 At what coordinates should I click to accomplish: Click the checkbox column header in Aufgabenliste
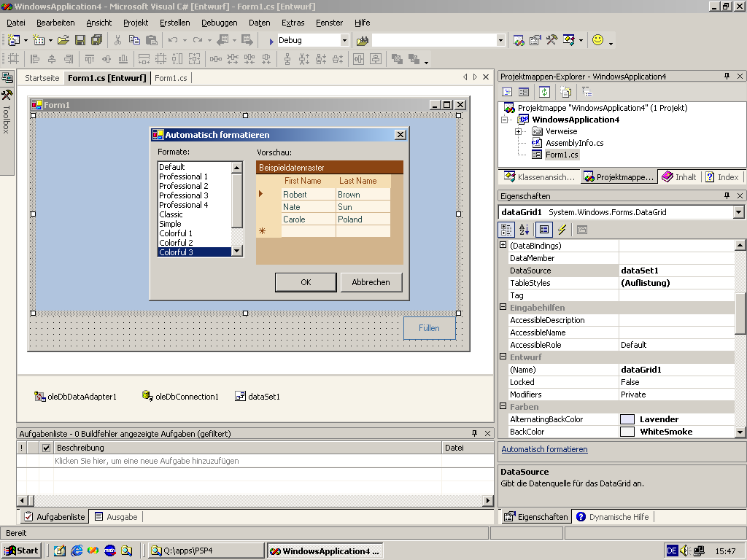[x=46, y=448]
